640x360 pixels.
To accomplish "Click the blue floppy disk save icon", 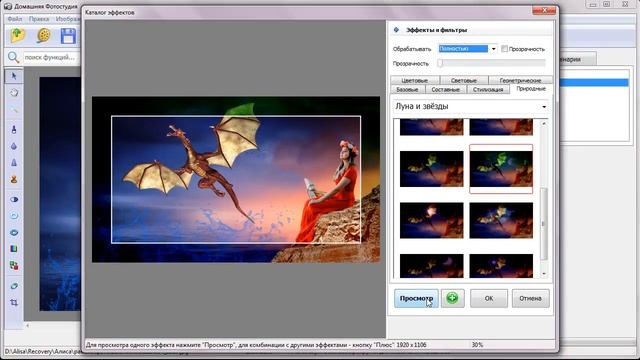I will [68, 36].
